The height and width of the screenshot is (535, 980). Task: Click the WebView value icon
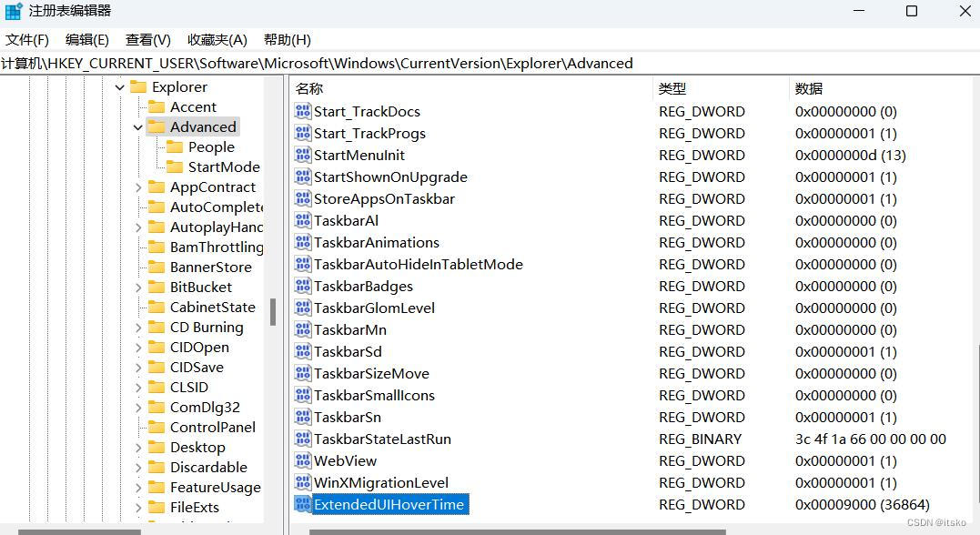pos(303,460)
